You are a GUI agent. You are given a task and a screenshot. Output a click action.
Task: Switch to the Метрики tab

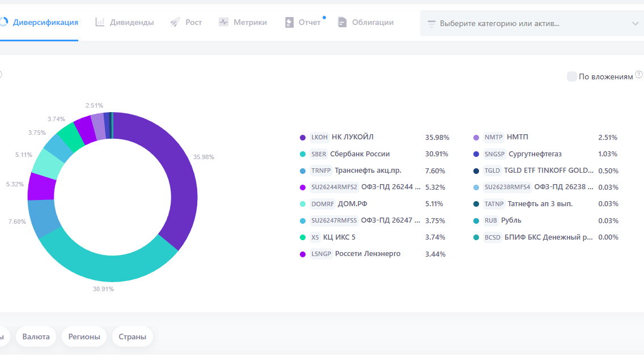[x=243, y=22]
